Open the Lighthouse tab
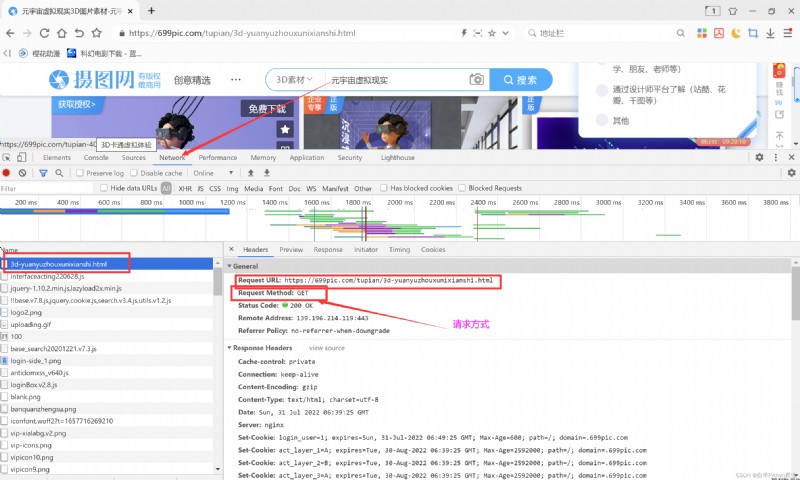The width and height of the screenshot is (800, 480). [x=397, y=158]
